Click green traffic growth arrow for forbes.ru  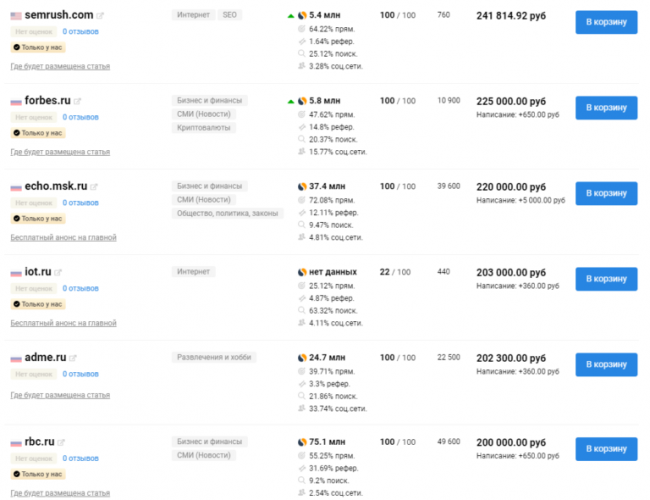click(291, 101)
